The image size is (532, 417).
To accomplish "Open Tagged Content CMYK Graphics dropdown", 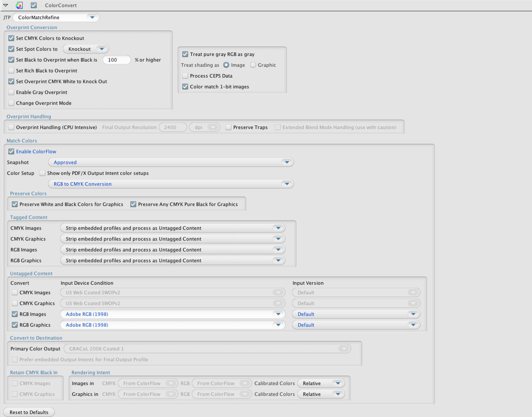I will [173, 239].
